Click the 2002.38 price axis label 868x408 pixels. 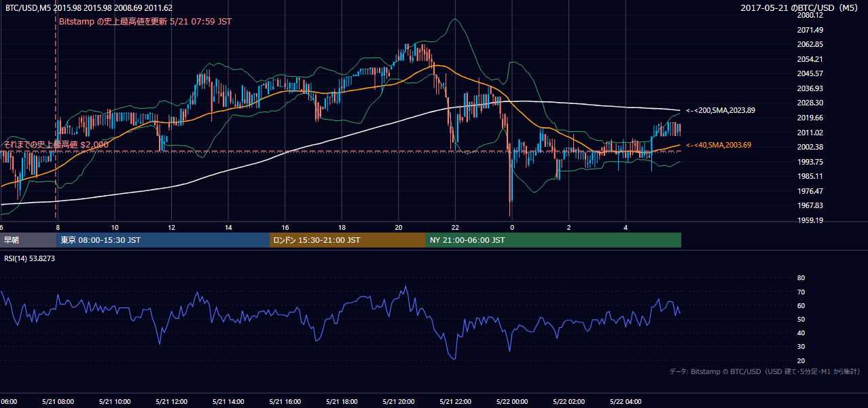[x=810, y=147]
